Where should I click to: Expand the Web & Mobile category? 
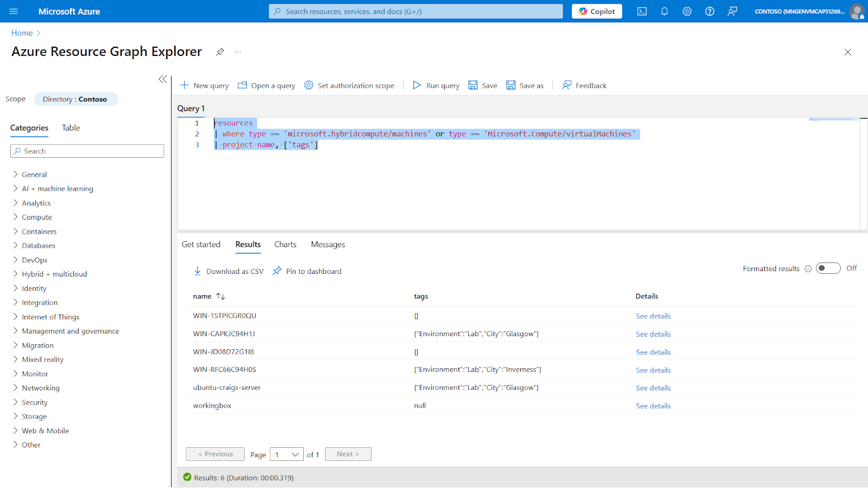click(x=41, y=431)
